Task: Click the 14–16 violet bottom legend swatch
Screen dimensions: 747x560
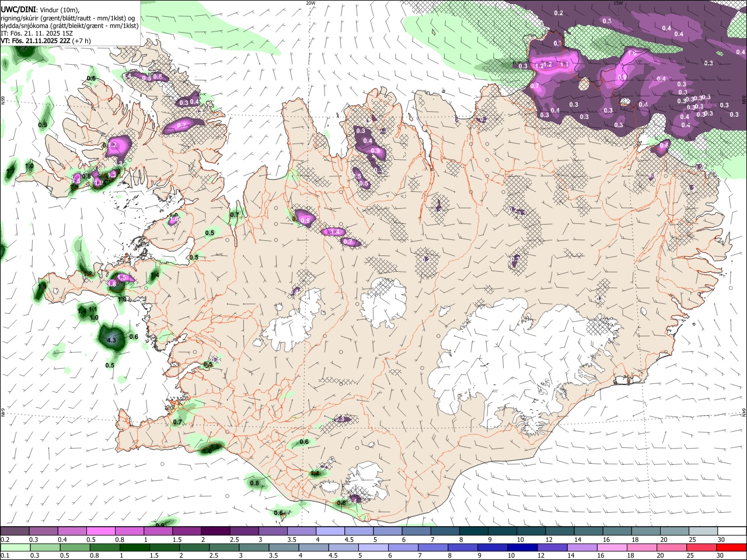Action: tap(583, 548)
